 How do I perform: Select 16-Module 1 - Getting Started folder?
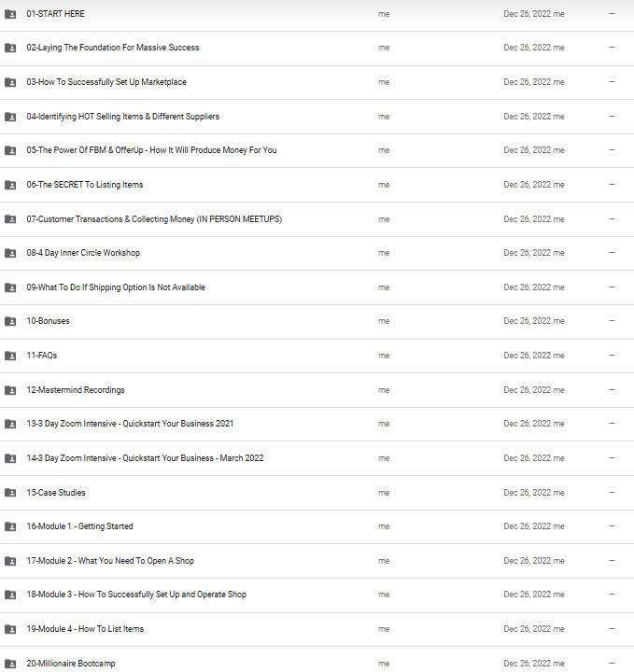click(317, 526)
